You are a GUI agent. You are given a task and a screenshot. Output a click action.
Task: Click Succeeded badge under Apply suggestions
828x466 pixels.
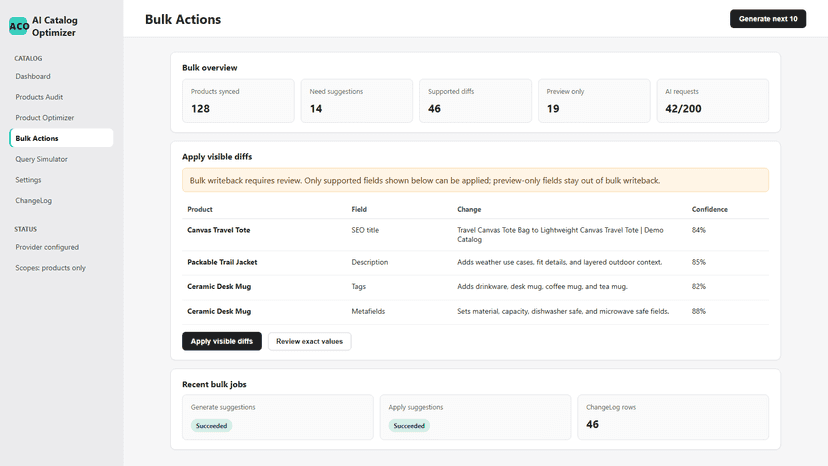[x=409, y=425]
